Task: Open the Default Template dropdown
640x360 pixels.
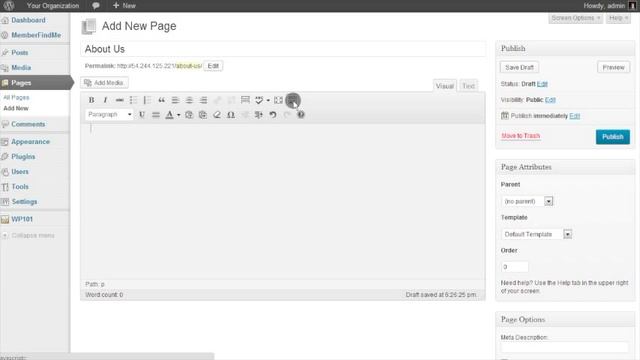Action: tap(536, 234)
